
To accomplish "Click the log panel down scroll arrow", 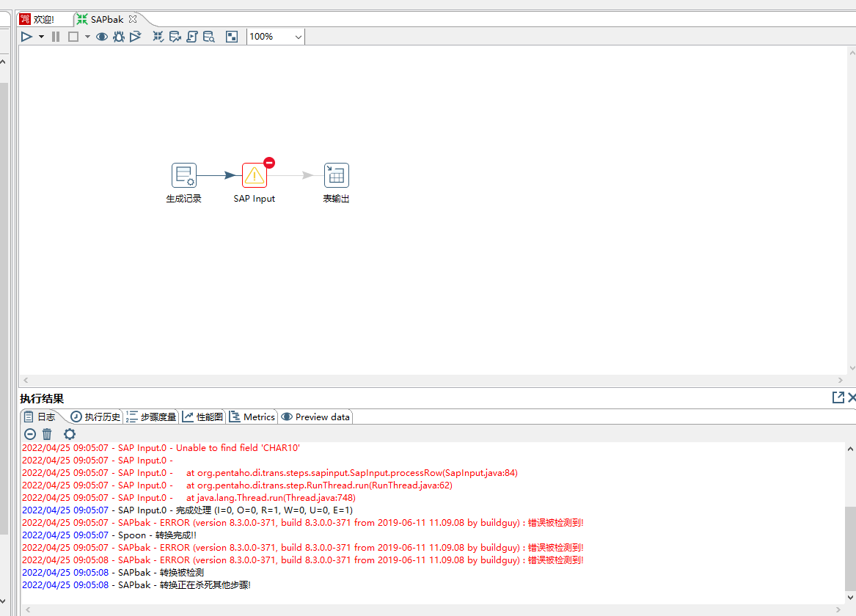I will (850, 598).
